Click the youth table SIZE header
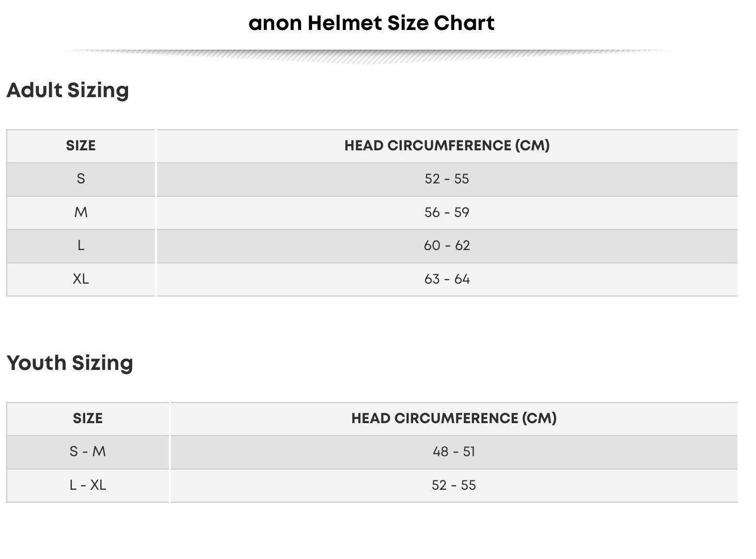This screenshot has height=559, width=756. [x=88, y=418]
